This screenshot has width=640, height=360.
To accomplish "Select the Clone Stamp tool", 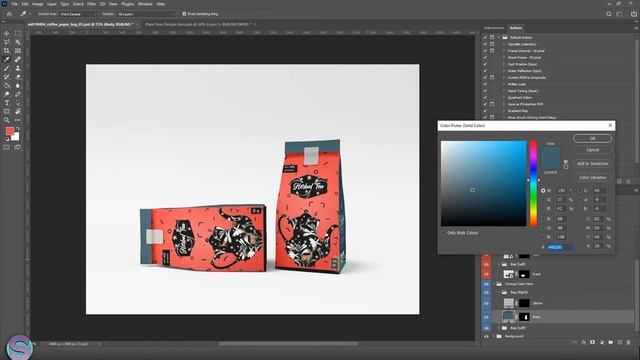I will coord(18,68).
